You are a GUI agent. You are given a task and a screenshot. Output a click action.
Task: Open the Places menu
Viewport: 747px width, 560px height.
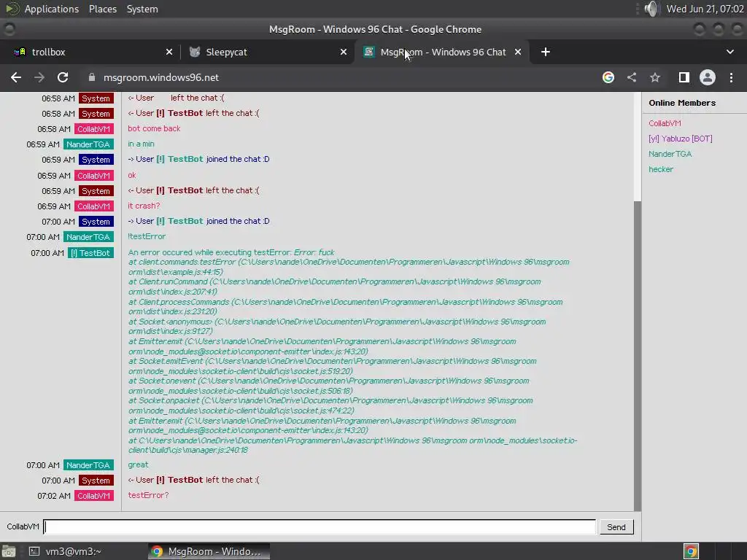click(102, 9)
